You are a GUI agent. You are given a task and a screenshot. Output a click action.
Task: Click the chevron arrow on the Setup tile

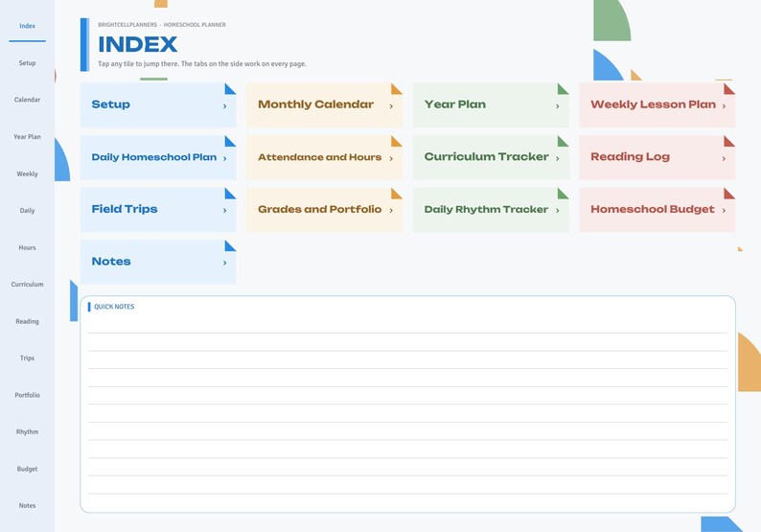coord(224,105)
